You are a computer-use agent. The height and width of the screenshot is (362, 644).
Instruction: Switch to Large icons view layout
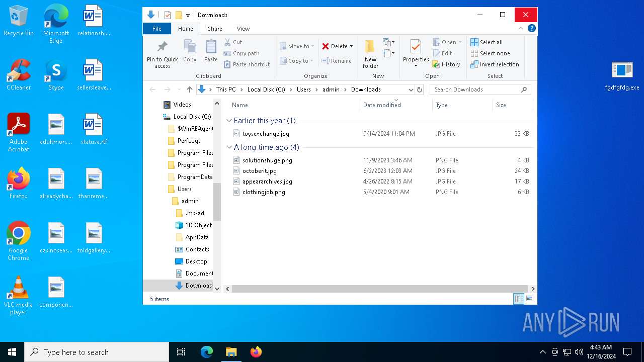click(x=529, y=299)
